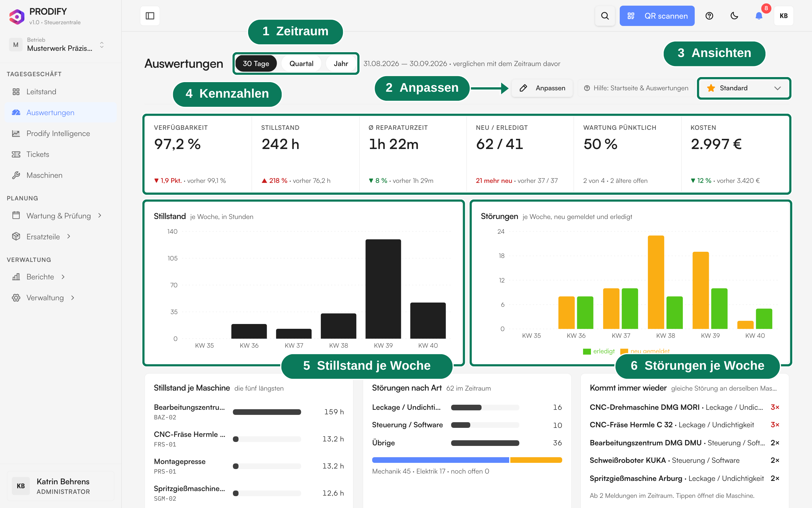Screen dimensions: 812x508
Task: Open the Standard view dropdown
Action: [x=744, y=88]
